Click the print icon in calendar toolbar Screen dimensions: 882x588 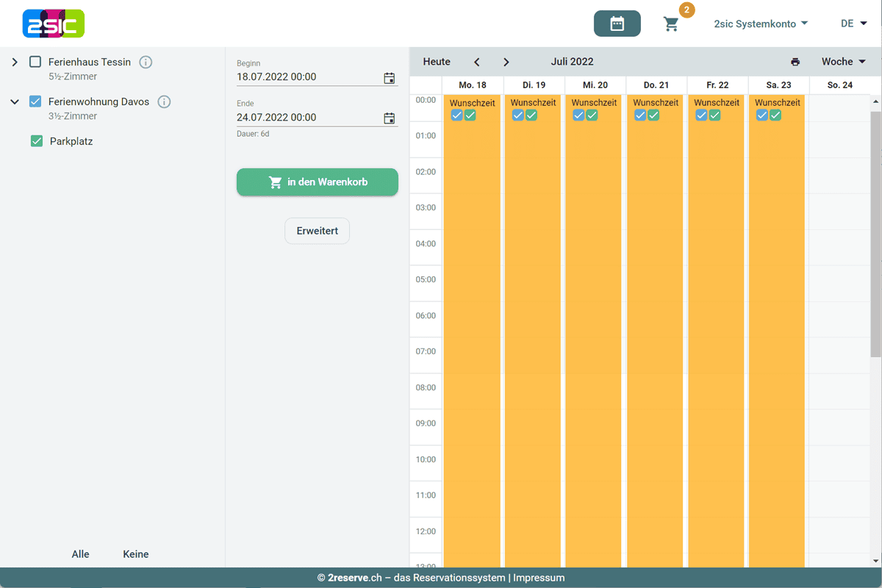coord(795,62)
